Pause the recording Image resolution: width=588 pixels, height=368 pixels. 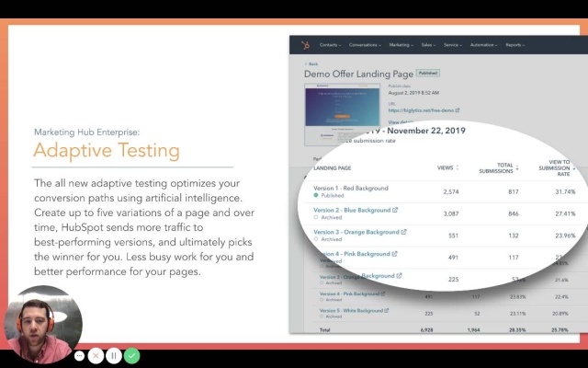pyautogui.click(x=114, y=356)
